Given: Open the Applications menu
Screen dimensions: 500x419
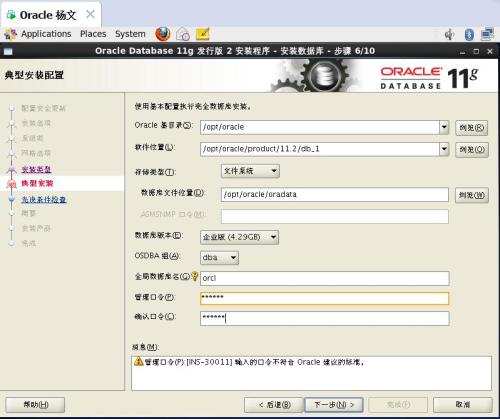Looking at the screenshot, I should coord(46,34).
